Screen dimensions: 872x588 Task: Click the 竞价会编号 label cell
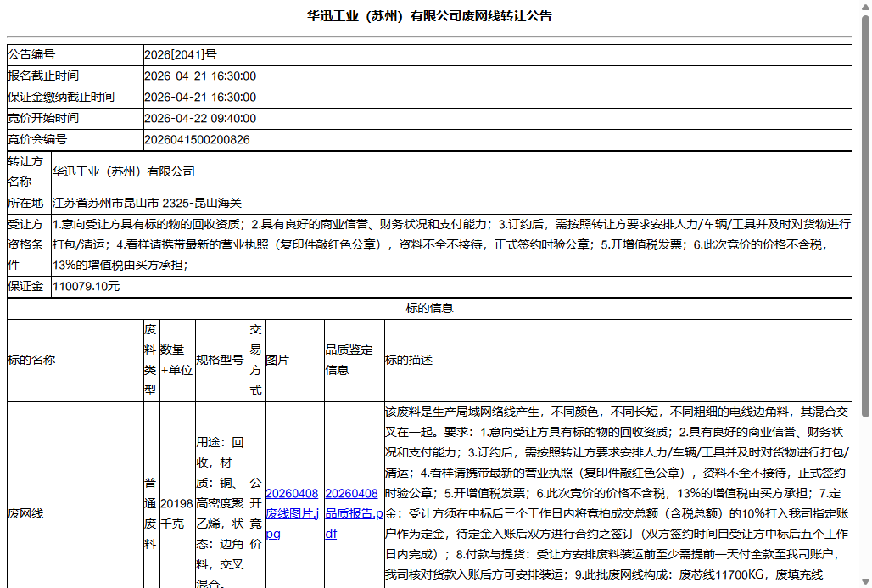(x=75, y=139)
